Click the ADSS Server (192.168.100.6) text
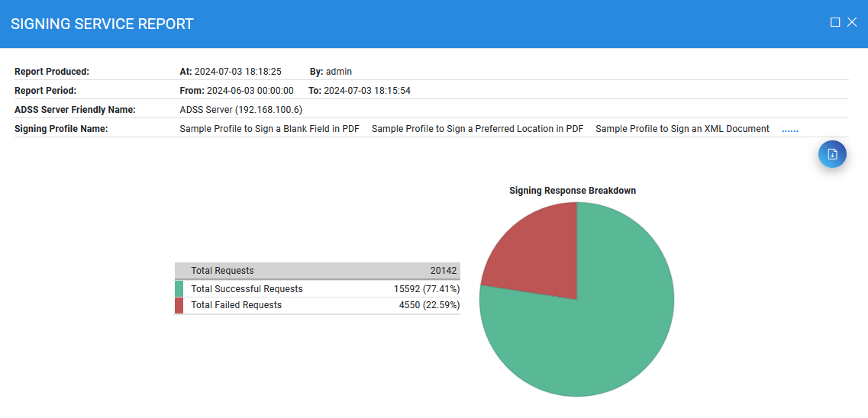 tap(240, 110)
